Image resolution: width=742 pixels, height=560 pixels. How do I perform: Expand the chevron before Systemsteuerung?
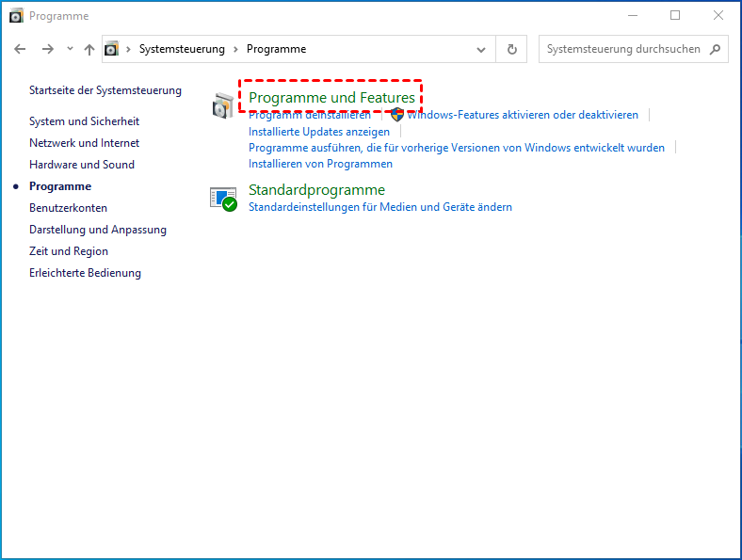pyautogui.click(x=128, y=49)
